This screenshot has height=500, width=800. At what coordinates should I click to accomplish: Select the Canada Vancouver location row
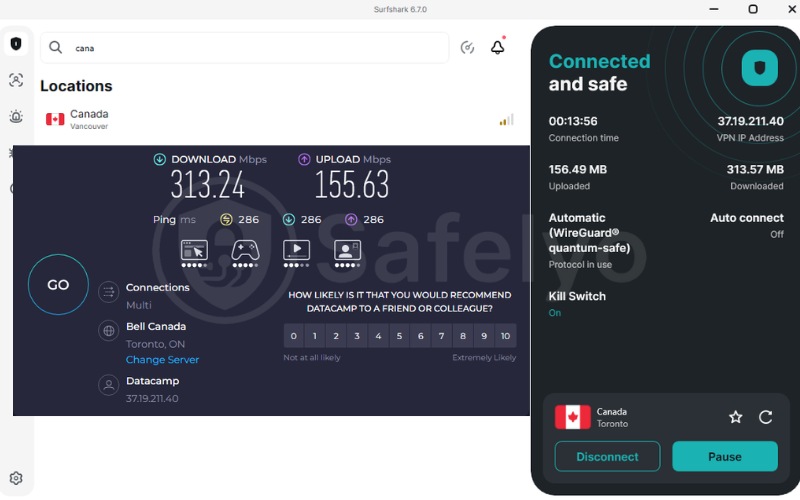(x=279, y=119)
